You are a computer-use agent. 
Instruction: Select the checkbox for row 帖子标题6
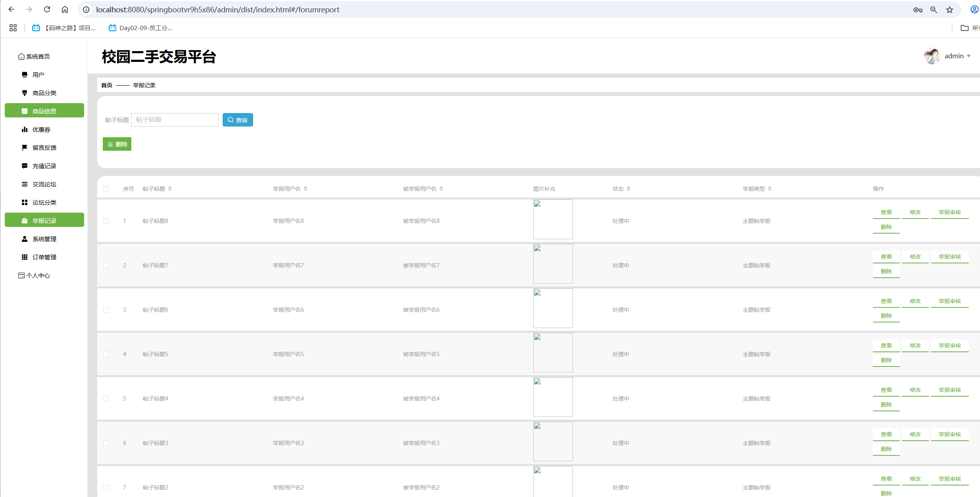(x=106, y=310)
